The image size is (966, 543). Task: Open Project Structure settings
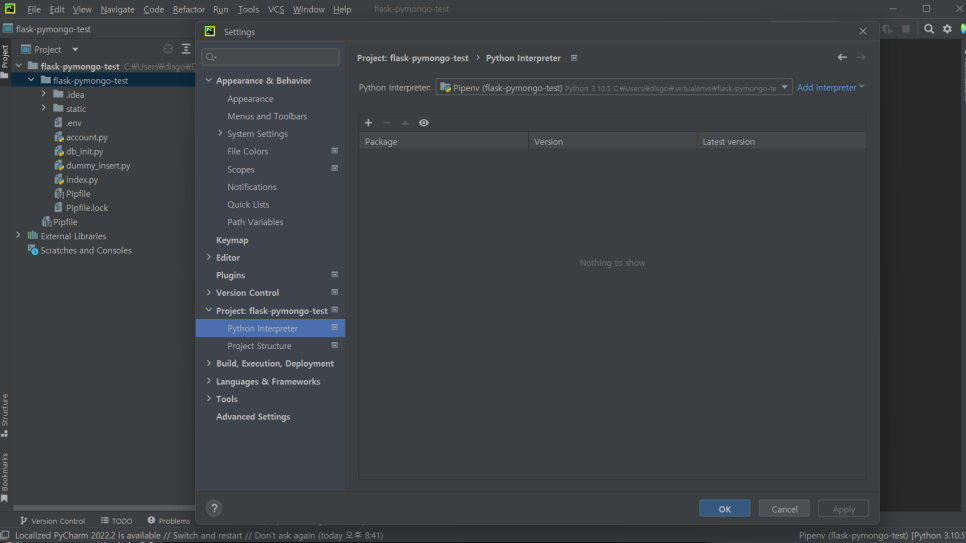point(259,346)
